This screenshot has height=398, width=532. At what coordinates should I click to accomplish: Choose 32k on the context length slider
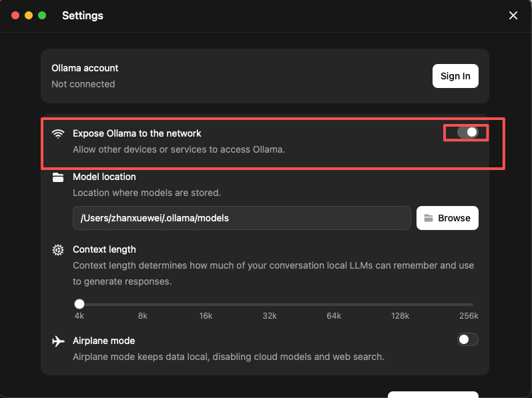click(x=270, y=304)
